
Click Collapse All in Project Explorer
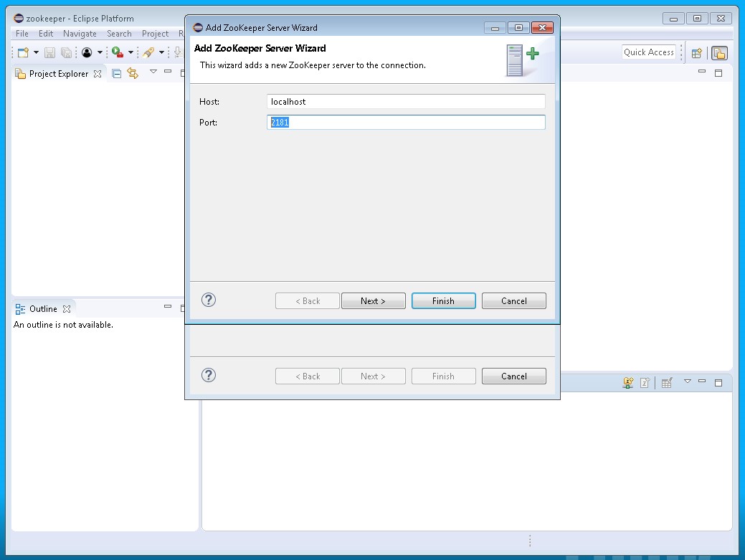coord(117,73)
